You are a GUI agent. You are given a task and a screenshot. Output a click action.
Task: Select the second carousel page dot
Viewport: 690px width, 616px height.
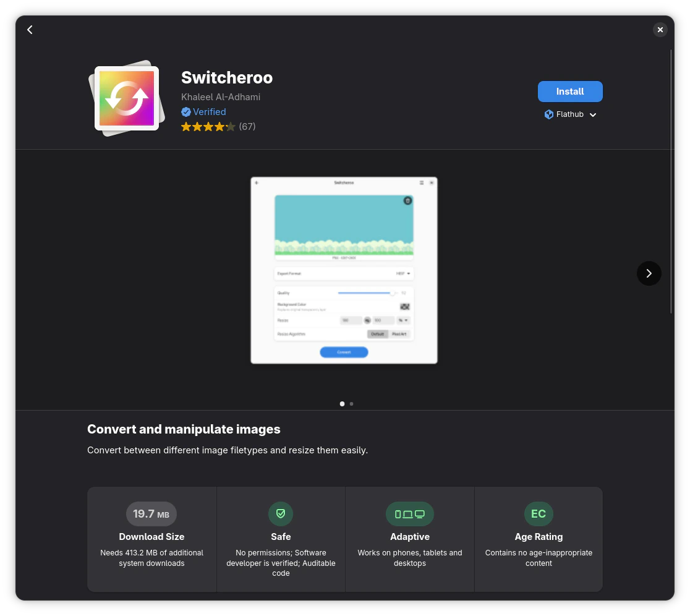tap(351, 404)
